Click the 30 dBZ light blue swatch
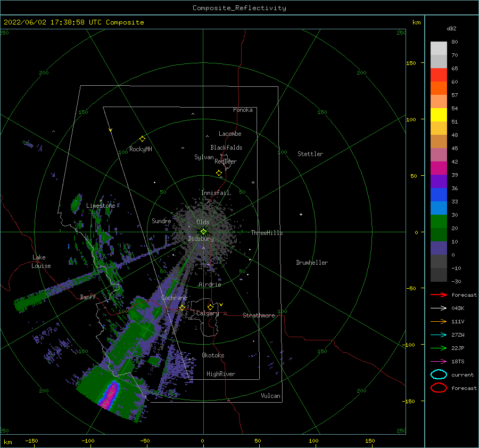Viewport: 479px width, 448px height. click(439, 208)
